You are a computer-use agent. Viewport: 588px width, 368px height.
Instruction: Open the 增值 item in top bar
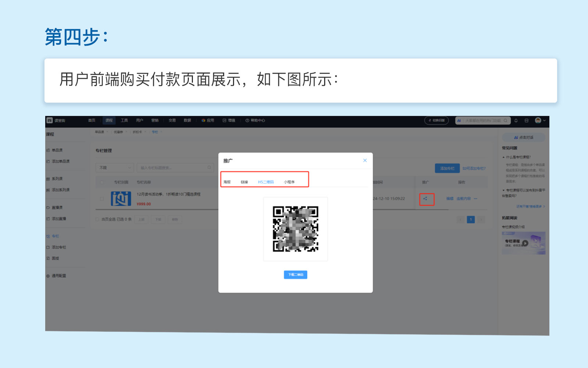click(x=229, y=120)
